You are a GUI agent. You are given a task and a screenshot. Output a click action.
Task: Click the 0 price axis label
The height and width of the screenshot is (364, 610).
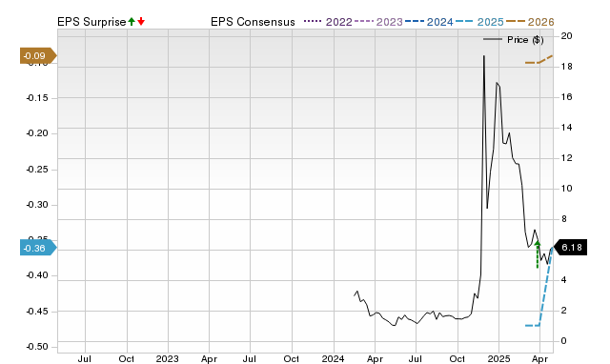click(563, 341)
